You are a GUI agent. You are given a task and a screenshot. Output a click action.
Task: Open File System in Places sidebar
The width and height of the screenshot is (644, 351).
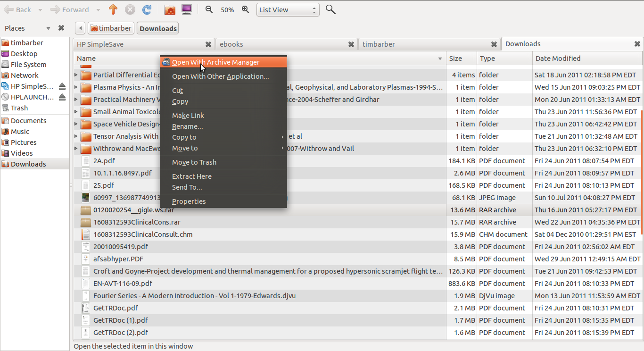pyautogui.click(x=29, y=65)
